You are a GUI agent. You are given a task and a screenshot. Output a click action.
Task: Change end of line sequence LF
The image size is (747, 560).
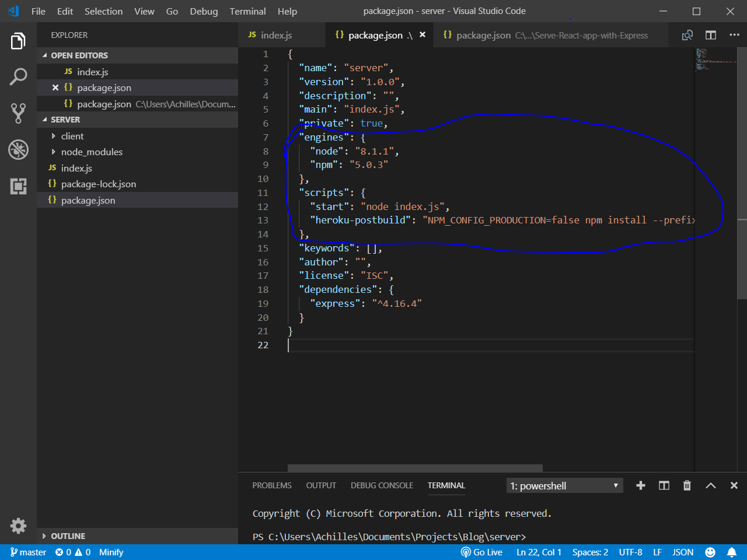pos(657,552)
